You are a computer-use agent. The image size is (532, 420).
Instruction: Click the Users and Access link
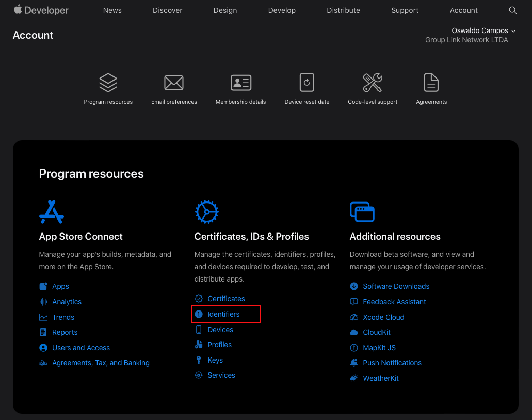pyautogui.click(x=81, y=348)
